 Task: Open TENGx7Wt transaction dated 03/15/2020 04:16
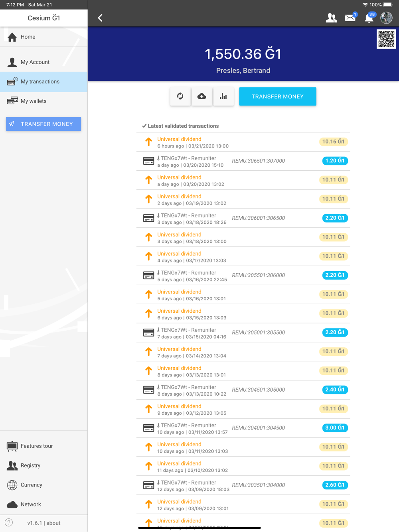pyautogui.click(x=243, y=333)
